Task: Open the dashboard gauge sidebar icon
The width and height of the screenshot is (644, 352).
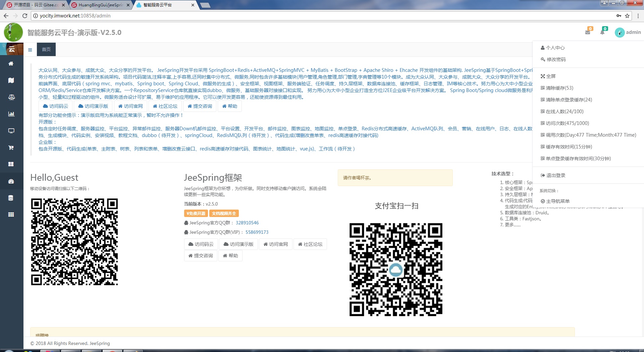Action: [x=11, y=181]
